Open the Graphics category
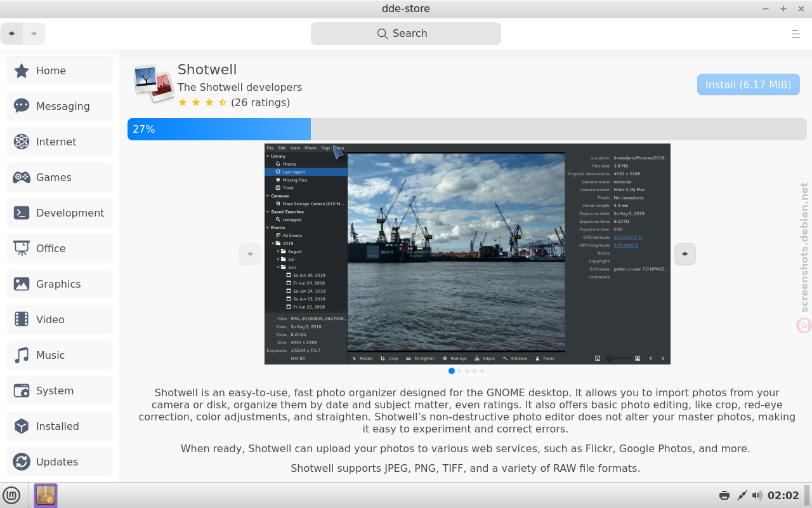This screenshot has height=508, width=812. coord(60,284)
